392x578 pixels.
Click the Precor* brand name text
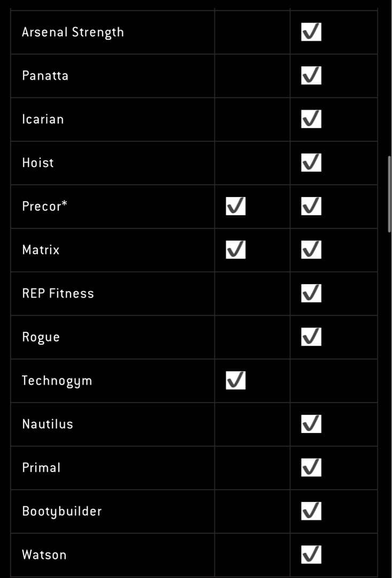(x=44, y=206)
